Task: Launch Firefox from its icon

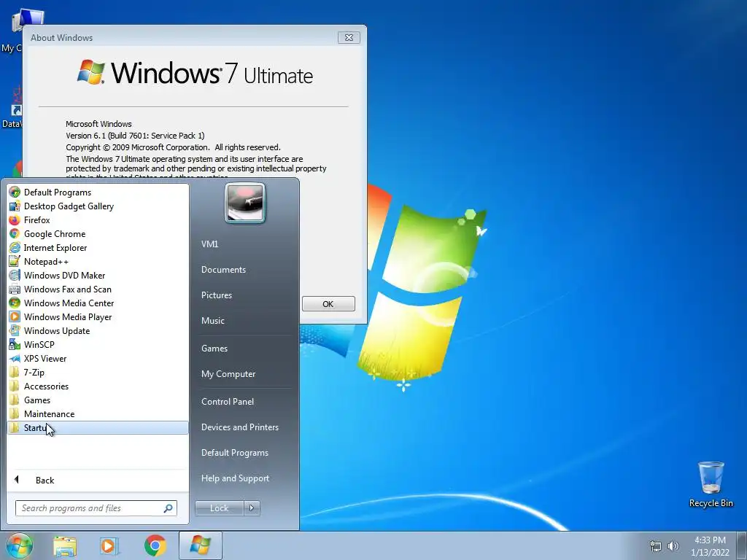Action: (15, 220)
